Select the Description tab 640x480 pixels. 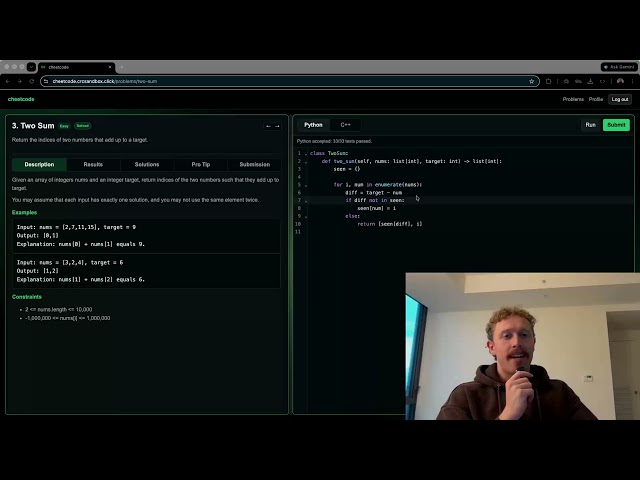39,164
